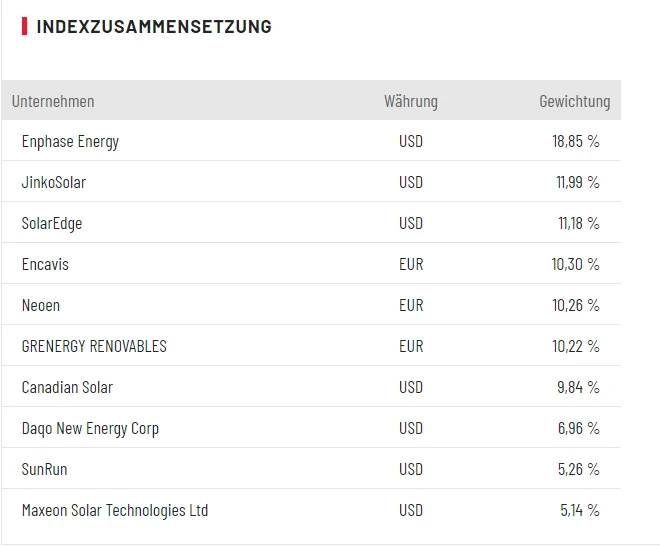Image resolution: width=660 pixels, height=547 pixels.
Task: Click the Canadian Solar company name
Action: pos(67,387)
